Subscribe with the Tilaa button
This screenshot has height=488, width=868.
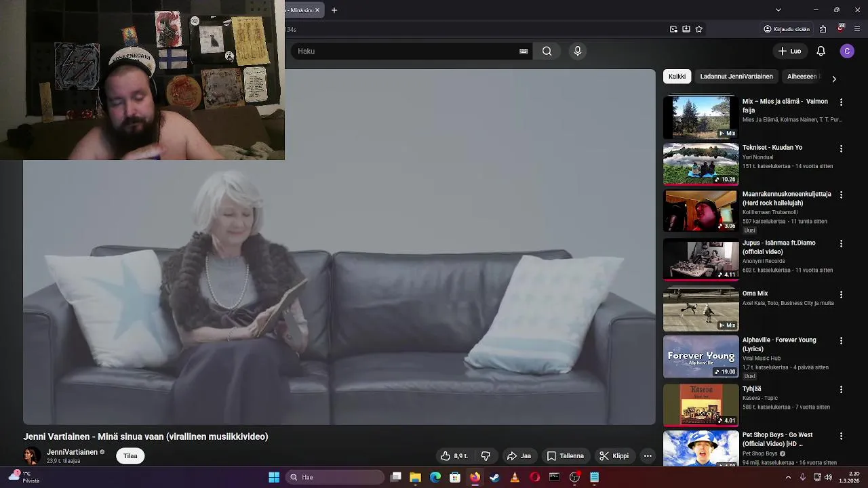coord(130,456)
